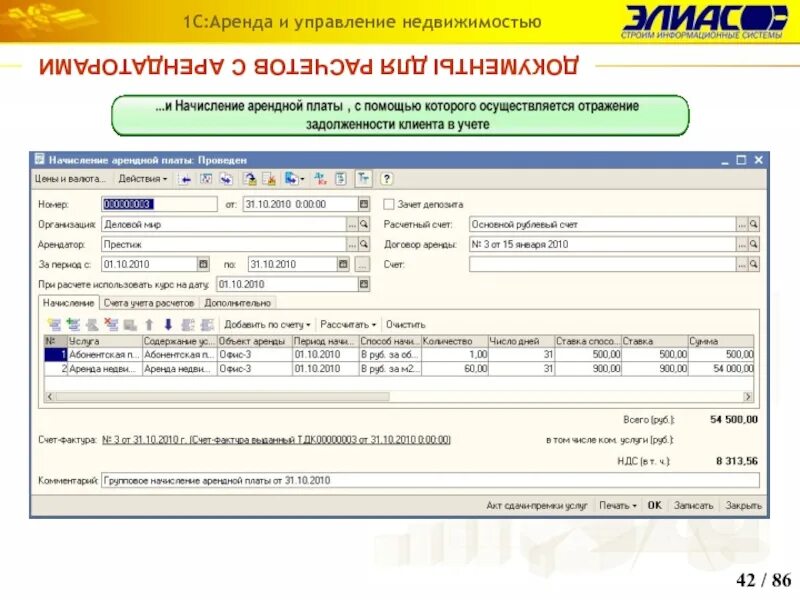Click the table horizontal scrollbar thumb
This screenshot has height=600, width=800.
coord(222,396)
